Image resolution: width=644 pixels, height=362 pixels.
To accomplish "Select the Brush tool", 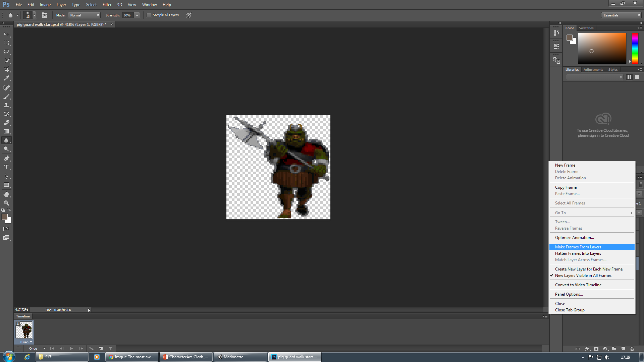I will tap(6, 97).
